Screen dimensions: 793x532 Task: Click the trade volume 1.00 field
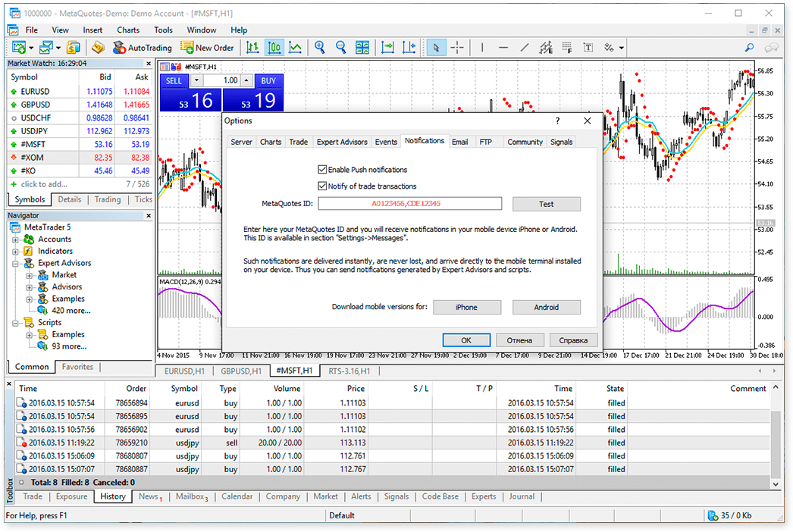tap(222, 80)
